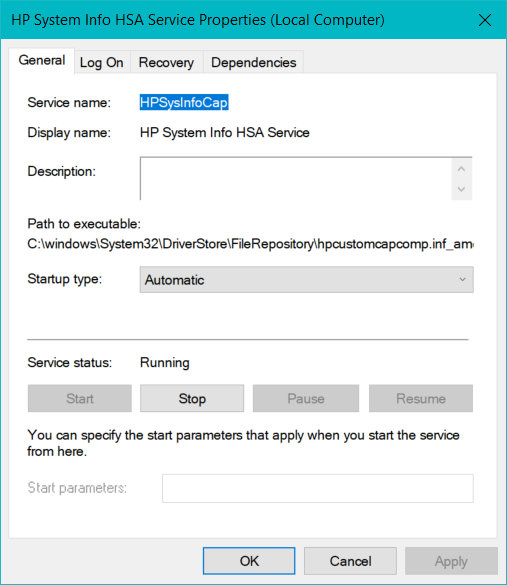Click the Running service status text
The width and height of the screenshot is (507, 585).
click(x=165, y=363)
